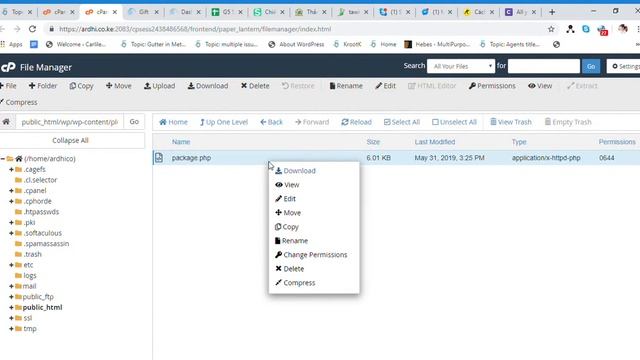Create a new file with File button
Image resolution: width=640 pixels, height=360 pixels.
pos(8,86)
